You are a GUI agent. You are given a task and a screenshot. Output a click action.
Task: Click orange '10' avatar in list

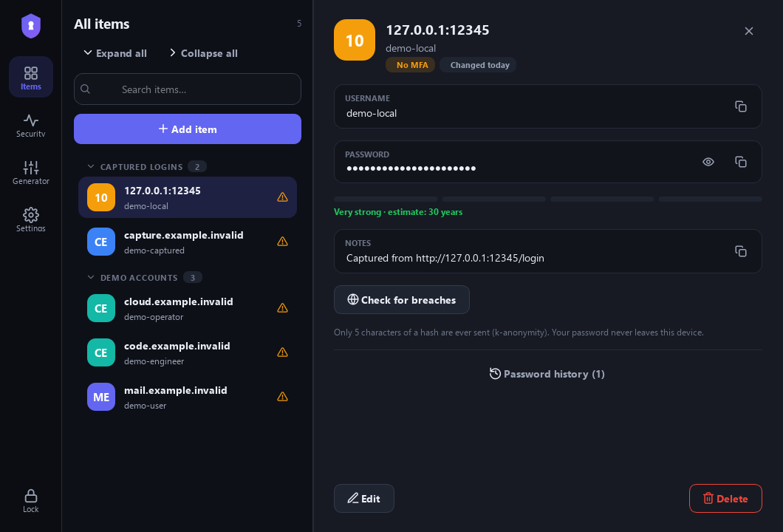[x=101, y=197]
